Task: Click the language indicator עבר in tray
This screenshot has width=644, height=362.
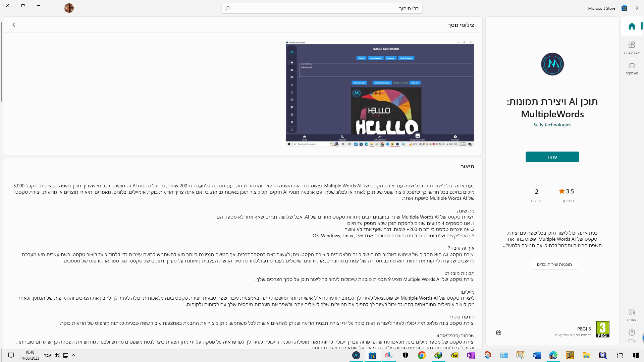Action: click(x=47, y=355)
